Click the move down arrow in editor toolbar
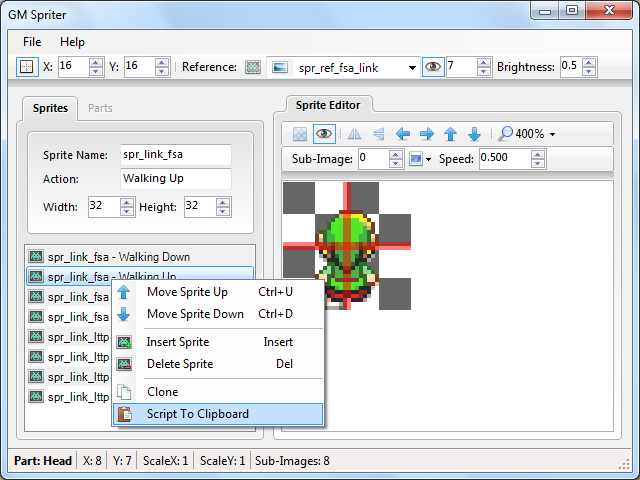The width and height of the screenshot is (640, 480). 474,134
